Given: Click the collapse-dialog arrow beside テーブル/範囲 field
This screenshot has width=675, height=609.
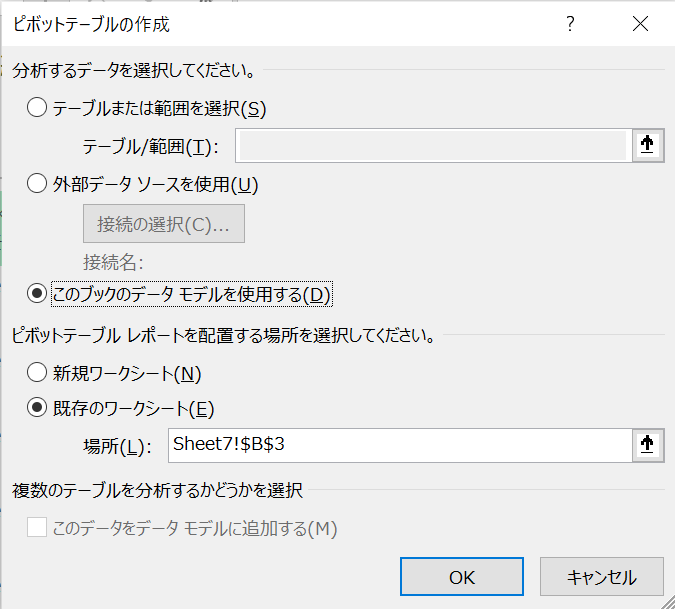Looking at the screenshot, I should (648, 145).
